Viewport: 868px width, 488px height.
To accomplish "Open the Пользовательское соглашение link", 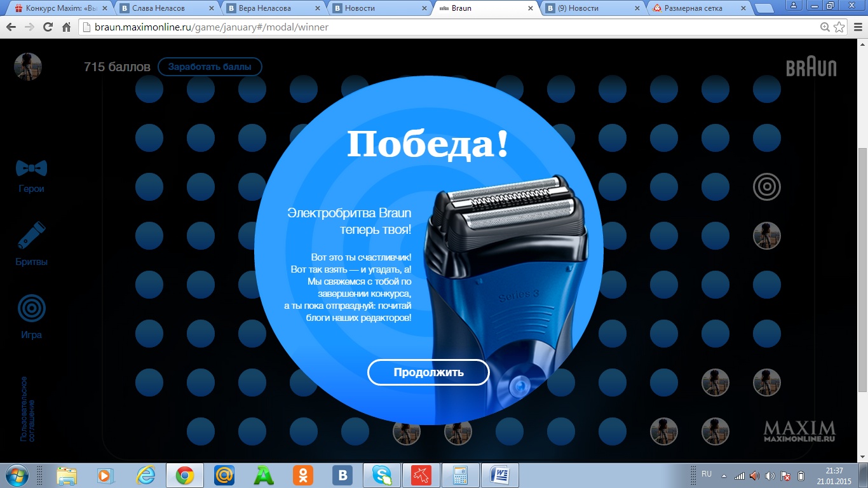I will 27,409.
